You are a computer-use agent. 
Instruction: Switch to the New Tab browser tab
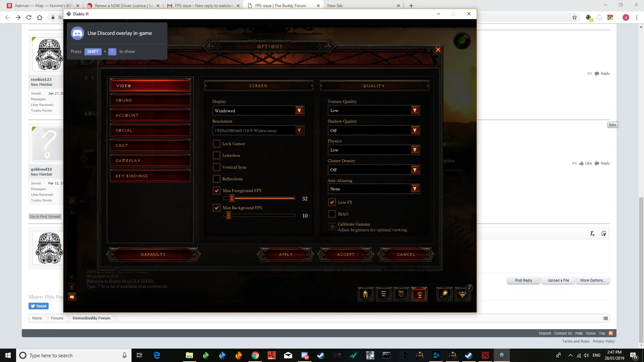coord(363,5)
